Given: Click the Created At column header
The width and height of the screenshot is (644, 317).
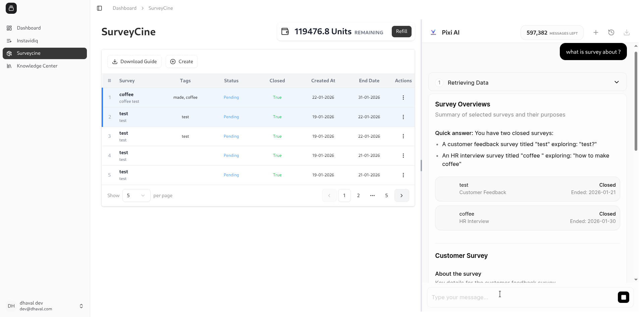Looking at the screenshot, I should 323,81.
